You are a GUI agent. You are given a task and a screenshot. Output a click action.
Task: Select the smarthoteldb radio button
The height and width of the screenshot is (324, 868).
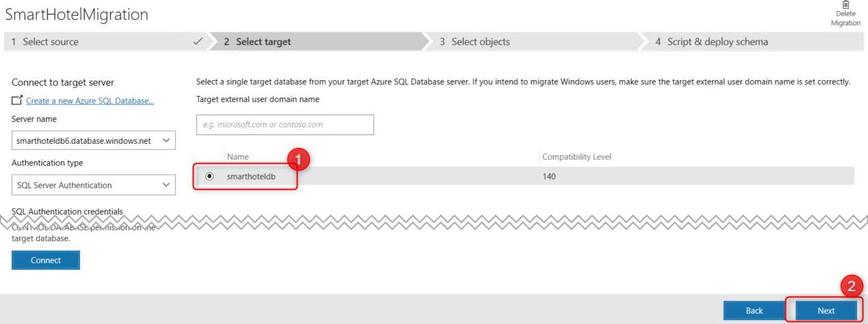pos(209,176)
